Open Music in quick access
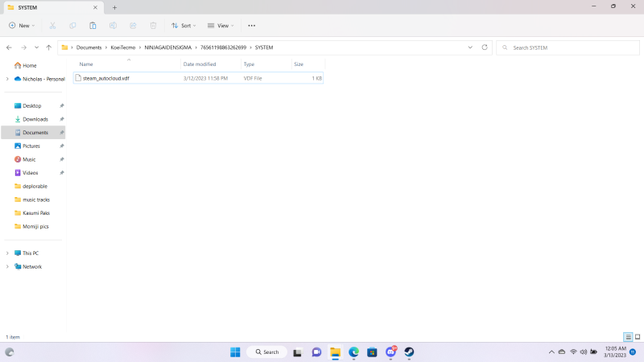Image resolution: width=644 pixels, height=362 pixels. point(29,159)
